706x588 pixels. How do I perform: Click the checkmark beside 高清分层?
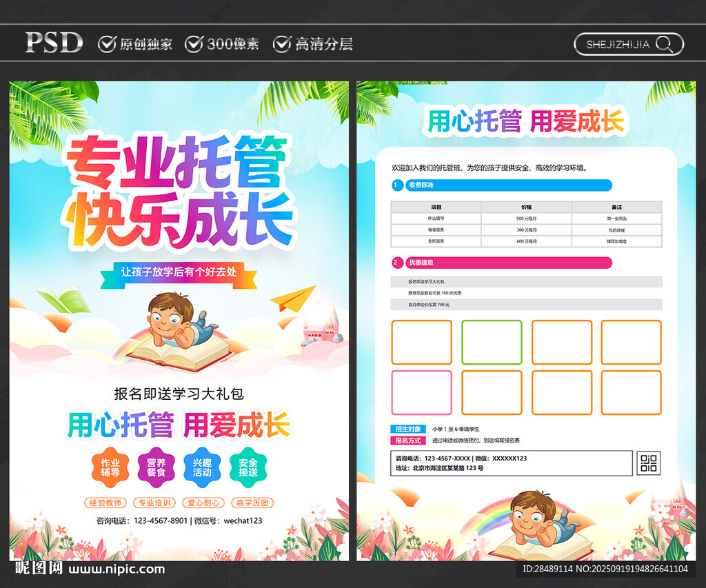[x=282, y=44]
